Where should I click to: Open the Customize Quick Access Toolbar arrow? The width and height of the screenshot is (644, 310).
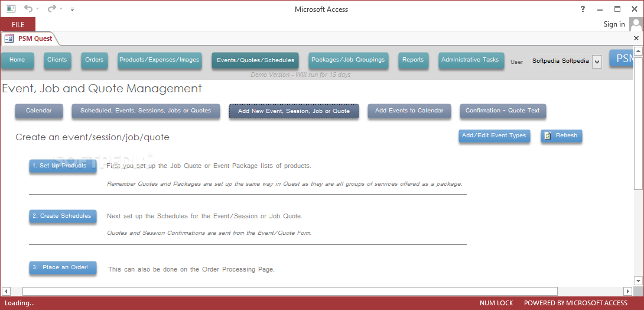[72, 9]
